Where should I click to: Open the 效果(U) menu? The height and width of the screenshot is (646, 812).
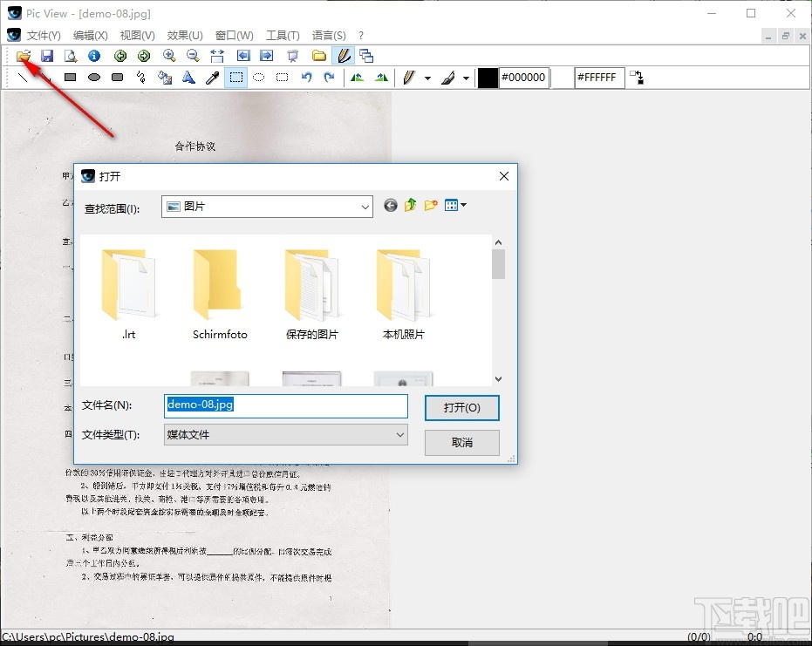[184, 35]
